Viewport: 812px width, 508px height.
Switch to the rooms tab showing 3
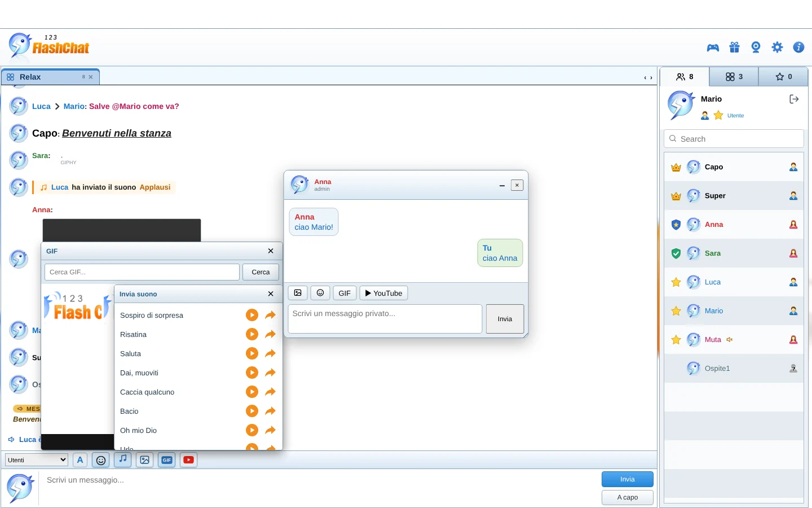click(x=734, y=77)
